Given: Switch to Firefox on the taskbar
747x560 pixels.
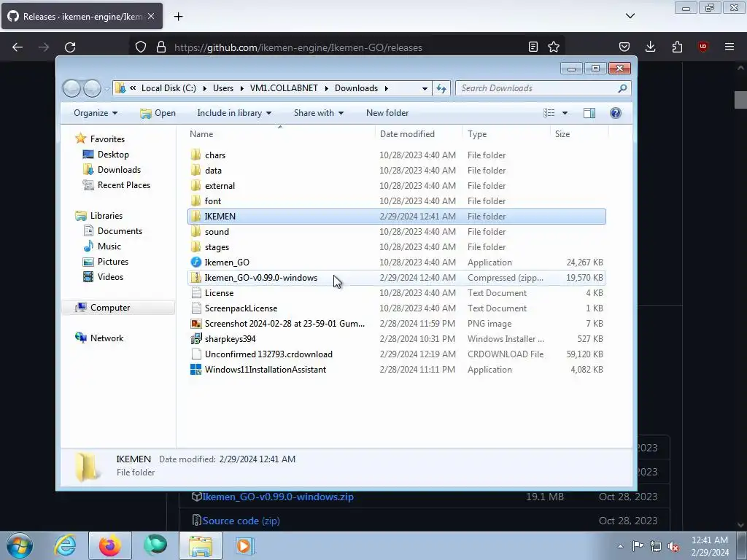Looking at the screenshot, I should point(109,545).
